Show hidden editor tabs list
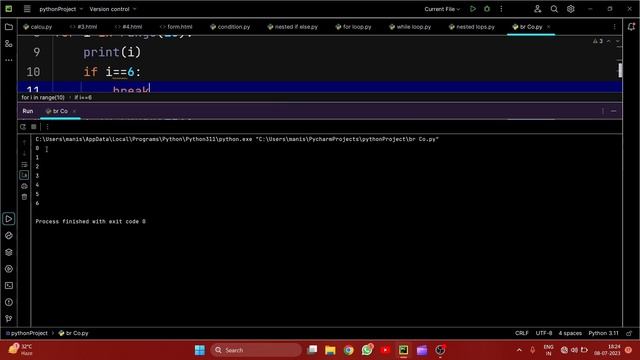The image size is (640, 360). [614, 27]
